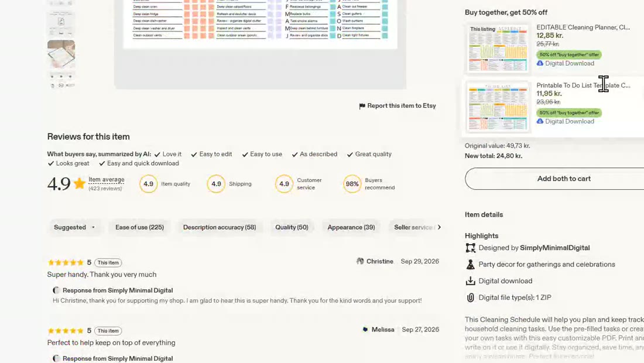
Task: Click the Report this item flag icon
Action: coord(362,106)
